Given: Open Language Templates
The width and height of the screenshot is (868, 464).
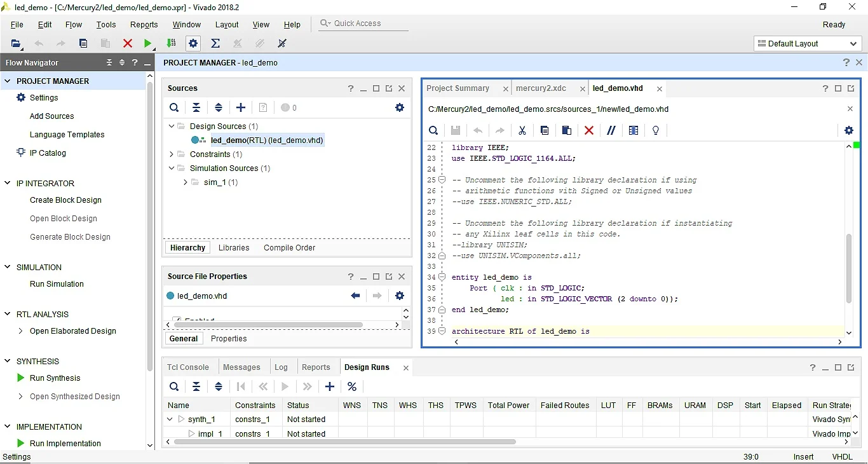Looking at the screenshot, I should [67, 135].
